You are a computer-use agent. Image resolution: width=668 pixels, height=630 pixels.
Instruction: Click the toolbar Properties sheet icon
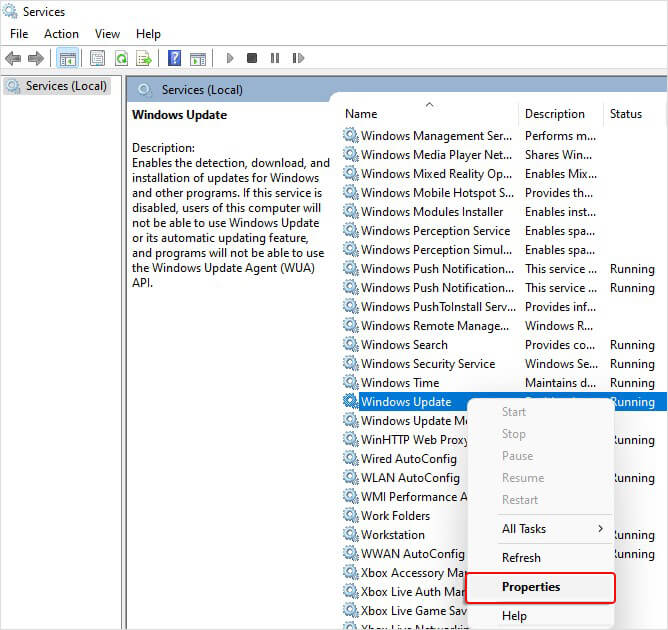[x=98, y=58]
